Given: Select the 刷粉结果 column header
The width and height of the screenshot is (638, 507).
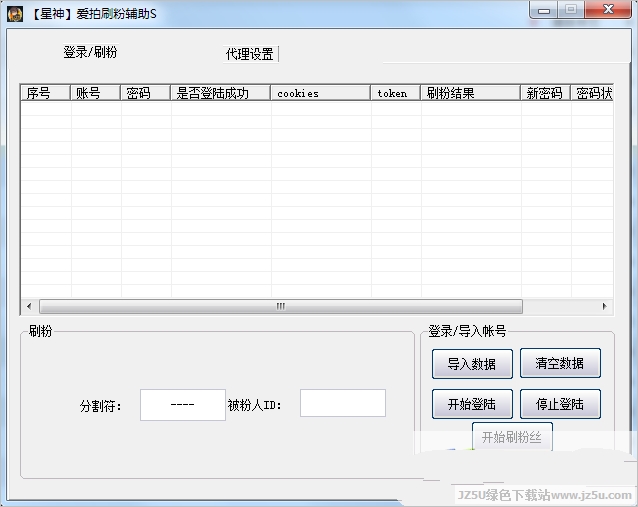Looking at the screenshot, I should pyautogui.click(x=471, y=93).
